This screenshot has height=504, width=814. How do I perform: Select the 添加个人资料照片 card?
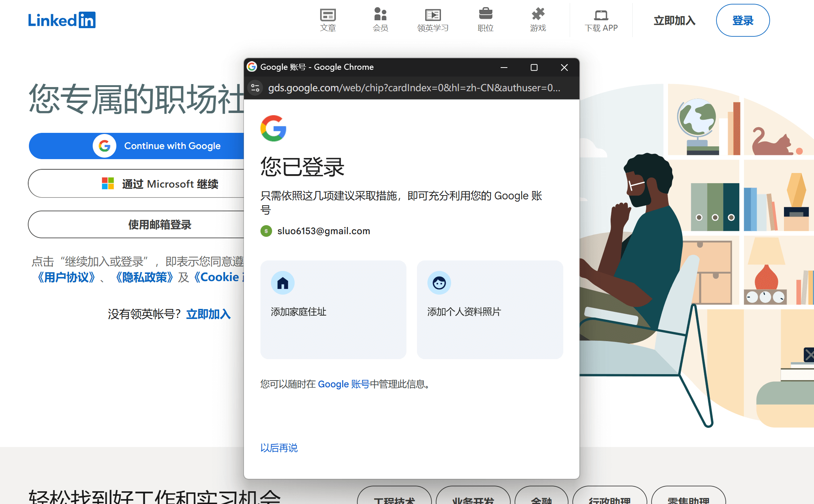point(489,310)
